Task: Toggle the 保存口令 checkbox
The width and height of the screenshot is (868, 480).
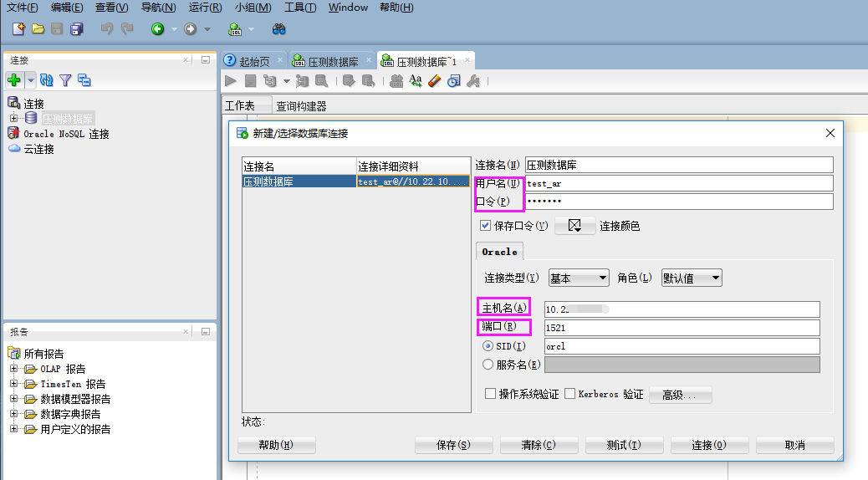Action: pyautogui.click(x=486, y=226)
